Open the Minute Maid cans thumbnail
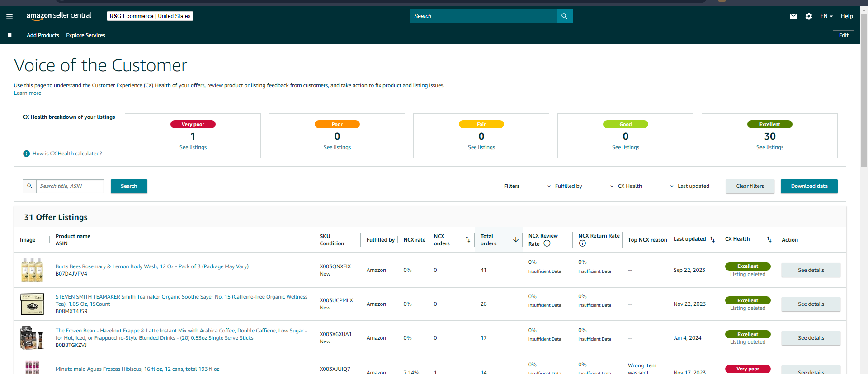 click(32, 367)
